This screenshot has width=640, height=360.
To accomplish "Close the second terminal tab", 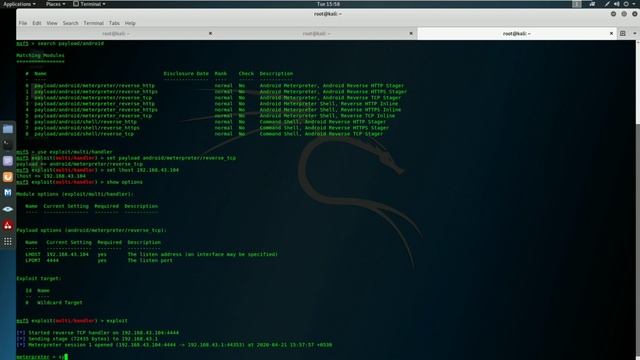I will click(411, 33).
